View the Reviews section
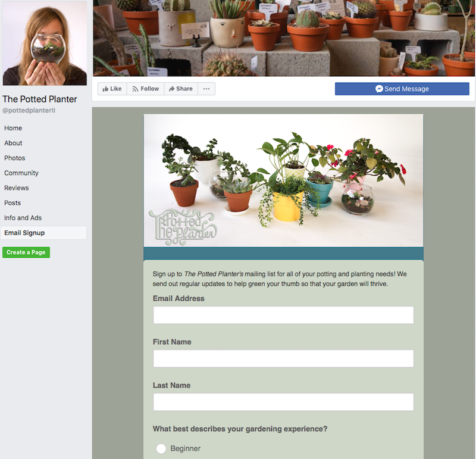Image resolution: width=476 pixels, height=459 pixels. [17, 188]
